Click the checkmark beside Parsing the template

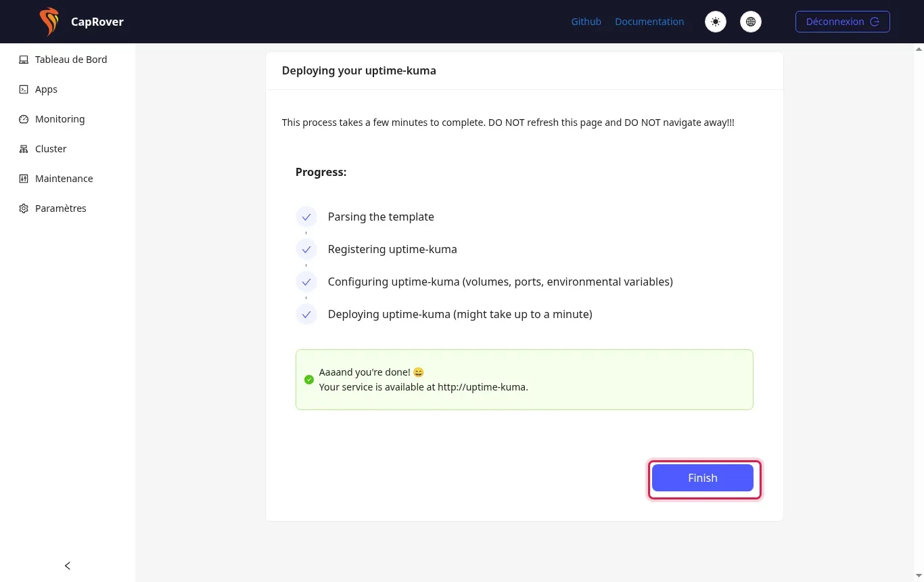(x=306, y=217)
